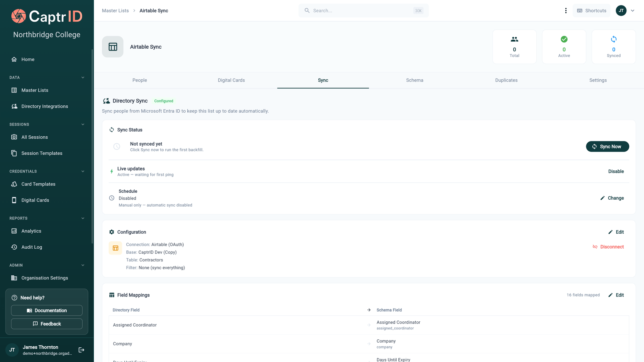The height and width of the screenshot is (362, 644).
Task: Click 'Table: Contractors' configuration text
Action: pos(145,260)
